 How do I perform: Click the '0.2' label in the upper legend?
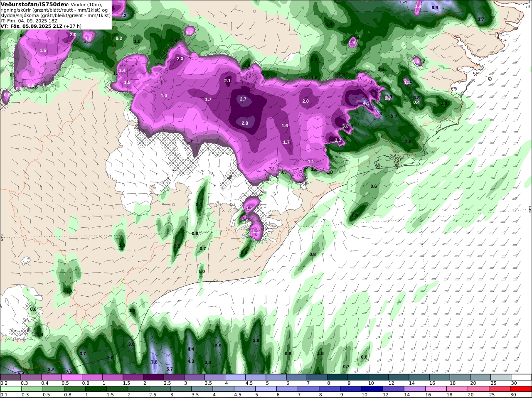(x=3, y=383)
